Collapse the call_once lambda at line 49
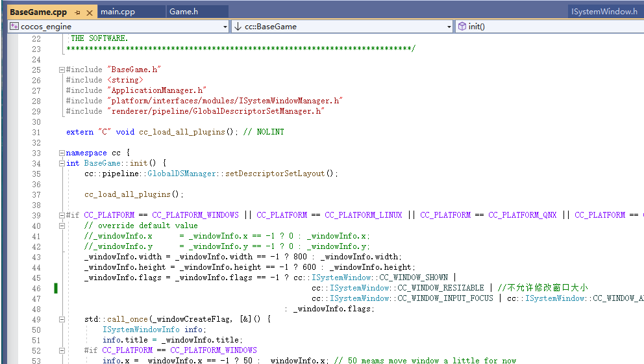Viewport: 644px width, 364px height. pos(62,319)
